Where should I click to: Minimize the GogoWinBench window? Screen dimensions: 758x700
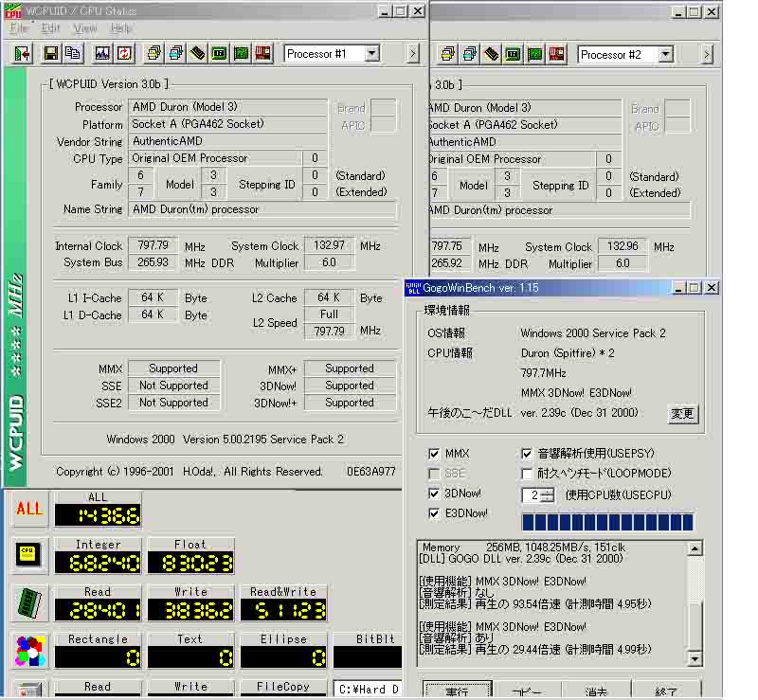click(678, 288)
